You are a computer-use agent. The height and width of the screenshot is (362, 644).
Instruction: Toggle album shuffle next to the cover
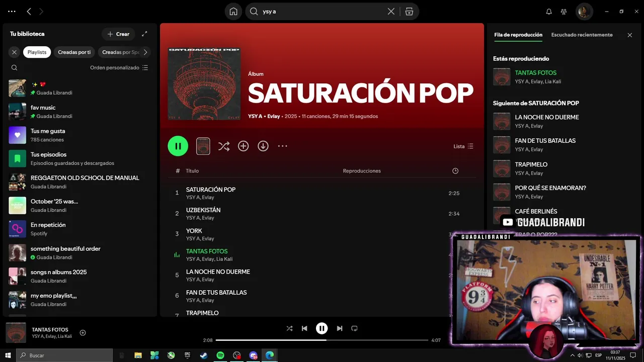pos(224,146)
